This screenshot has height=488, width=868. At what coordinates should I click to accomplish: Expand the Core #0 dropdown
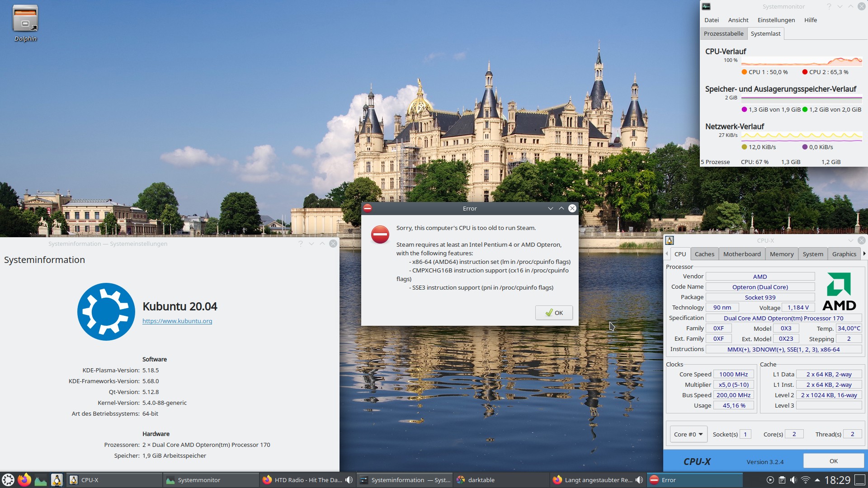coord(688,434)
